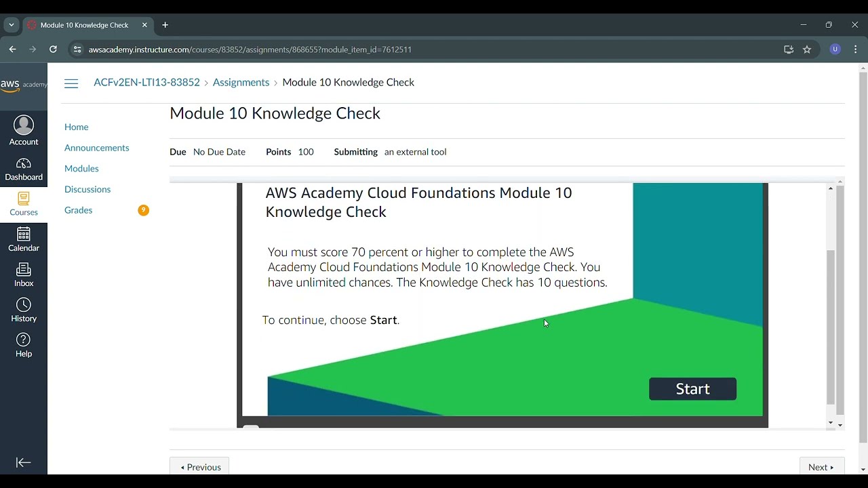Go to the Next module item

coord(821,467)
